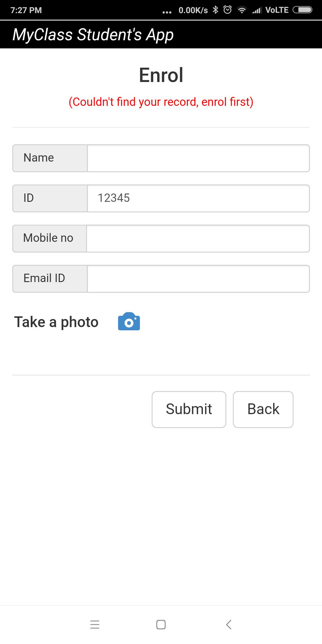This screenshot has width=322, height=644.
Task: Tap the Back button beside Submit
Action: point(263,409)
